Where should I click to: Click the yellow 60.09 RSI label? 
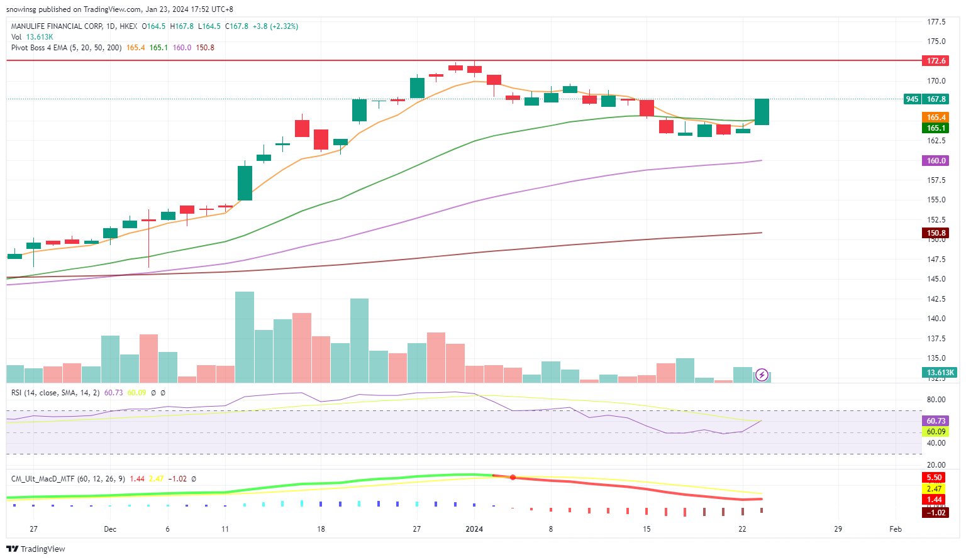coord(936,432)
